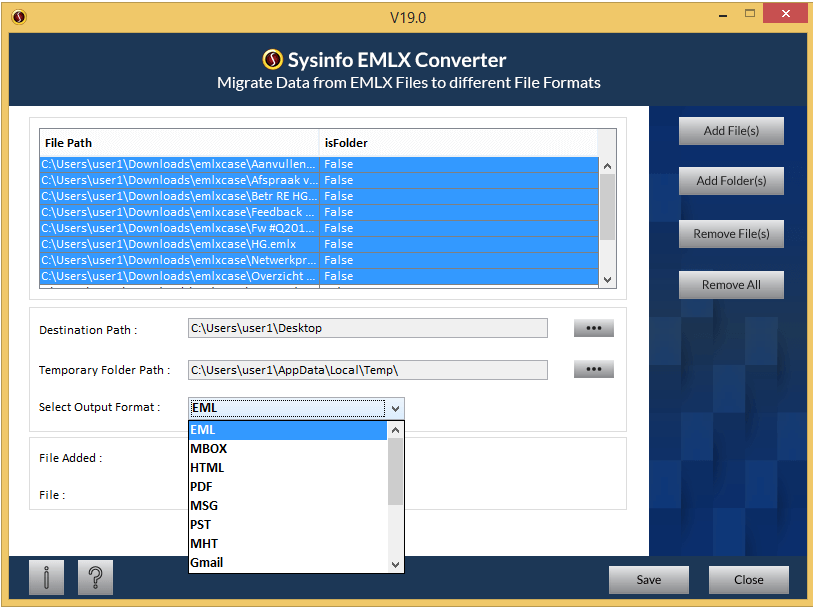The image size is (813, 607).
Task: Click the Remove File(s) button
Action: click(x=731, y=234)
